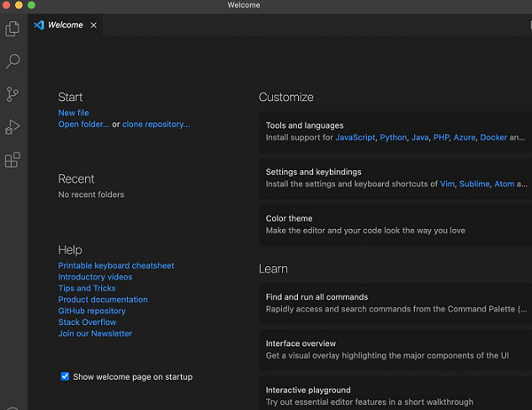Viewport: 532px width, 410px height.
Task: Open the Source Control view icon
Action: (12, 94)
